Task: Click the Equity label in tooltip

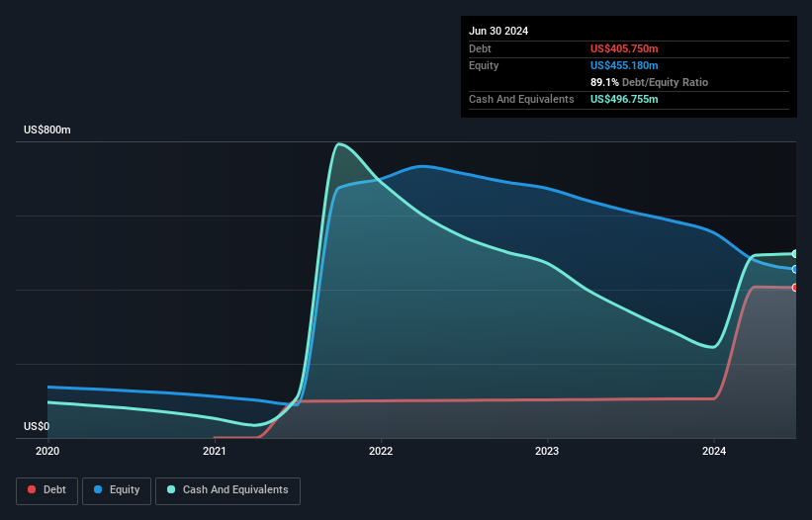Action: [x=484, y=65]
